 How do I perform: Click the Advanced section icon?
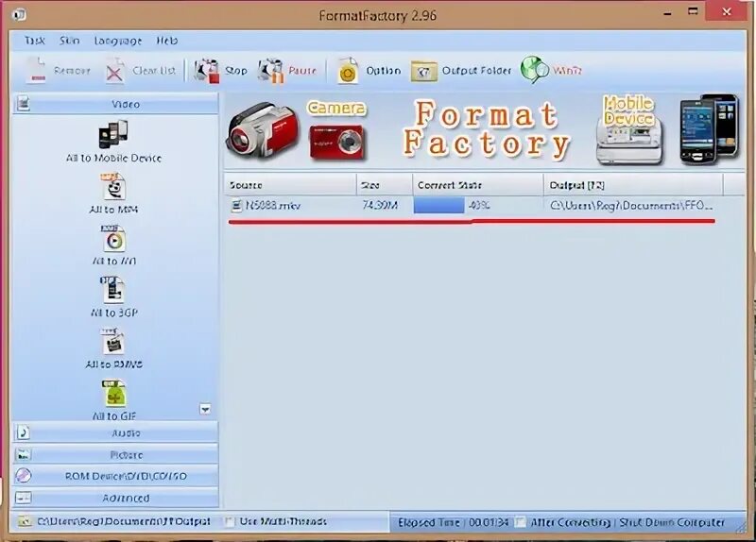[23, 498]
